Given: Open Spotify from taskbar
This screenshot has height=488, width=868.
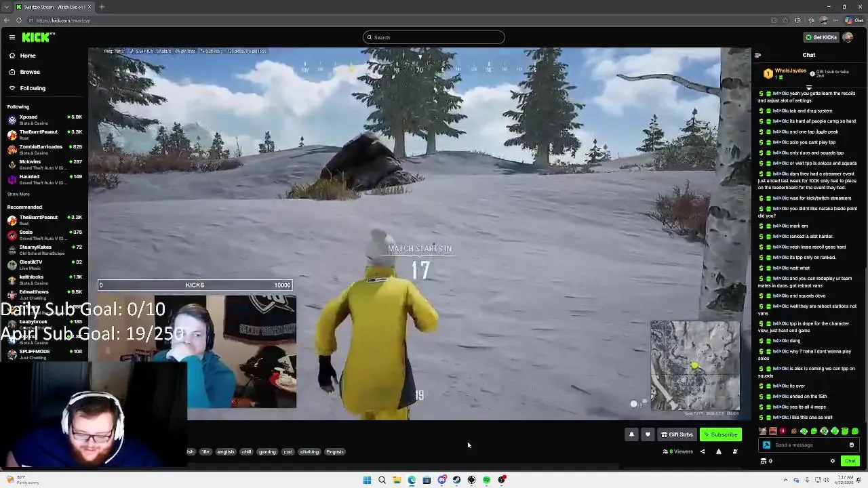Looking at the screenshot, I should pyautogui.click(x=486, y=480).
